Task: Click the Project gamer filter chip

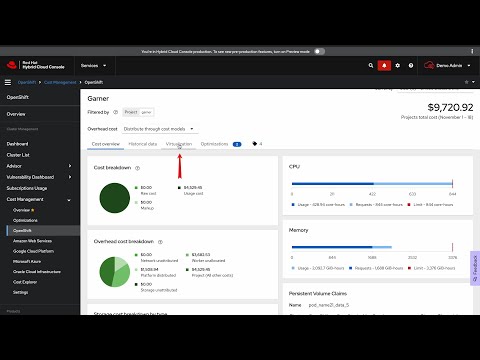Action: [138, 112]
